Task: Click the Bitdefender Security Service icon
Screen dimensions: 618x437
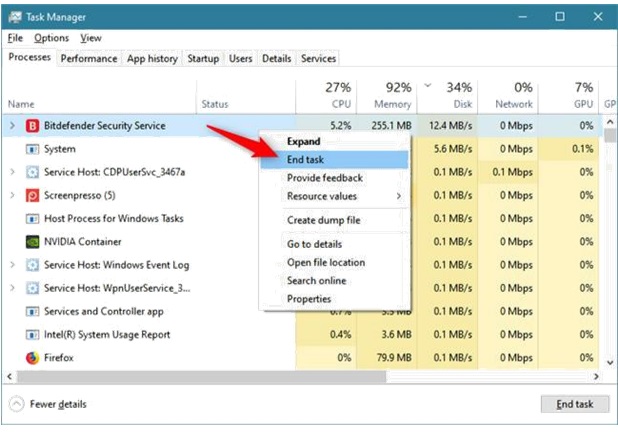Action: (x=32, y=126)
